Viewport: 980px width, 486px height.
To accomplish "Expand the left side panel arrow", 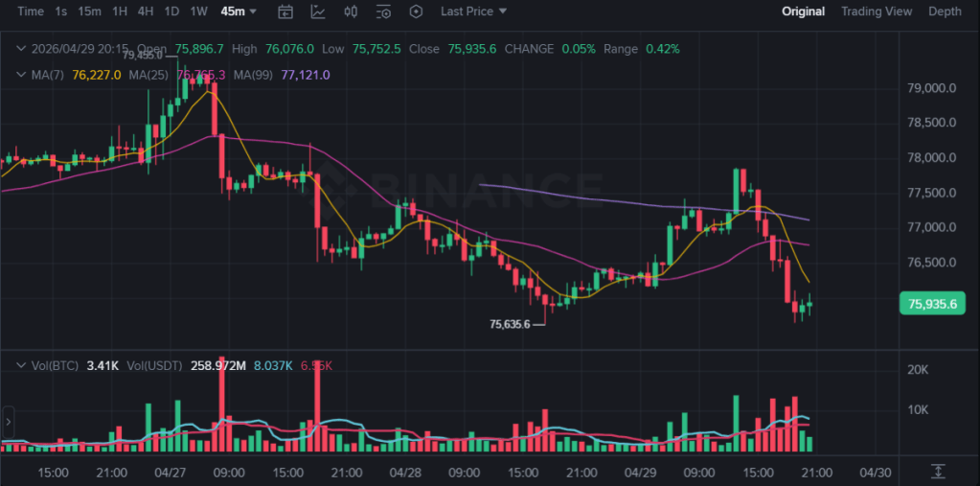I will 9,420.
